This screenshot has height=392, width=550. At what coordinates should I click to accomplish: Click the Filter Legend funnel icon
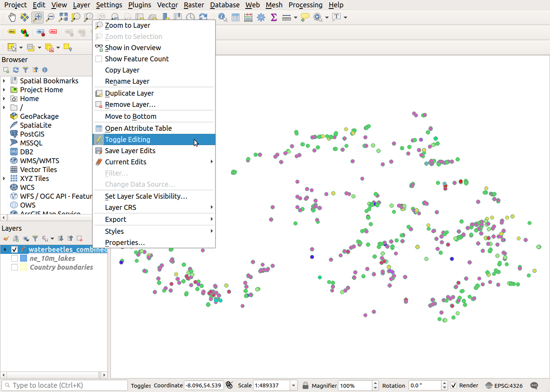35,238
